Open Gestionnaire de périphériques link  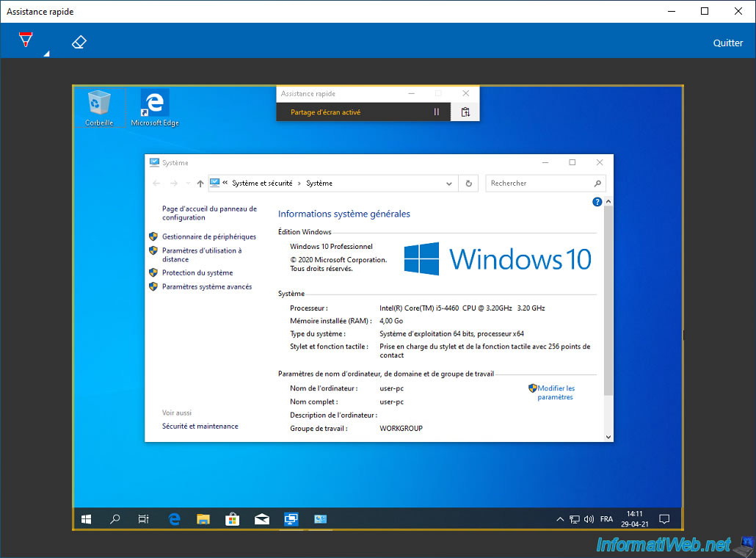point(208,236)
